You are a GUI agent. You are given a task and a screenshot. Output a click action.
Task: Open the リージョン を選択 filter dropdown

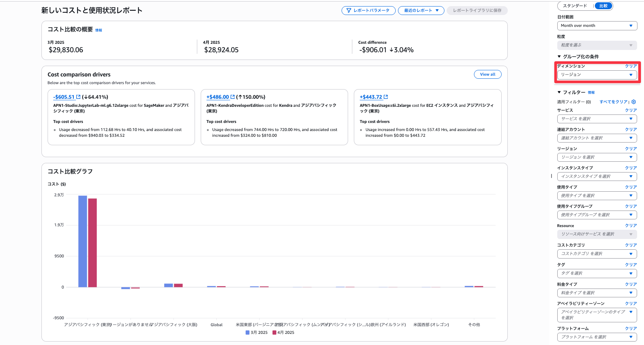point(597,157)
